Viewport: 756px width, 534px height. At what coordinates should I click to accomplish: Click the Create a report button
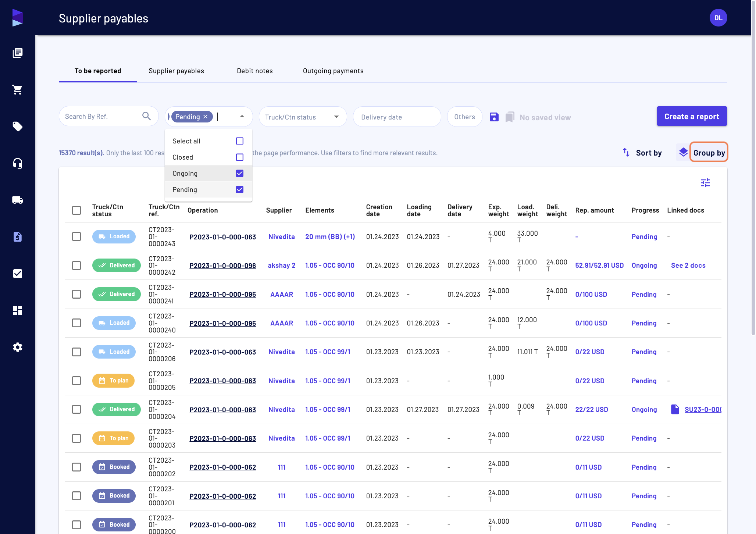click(692, 116)
